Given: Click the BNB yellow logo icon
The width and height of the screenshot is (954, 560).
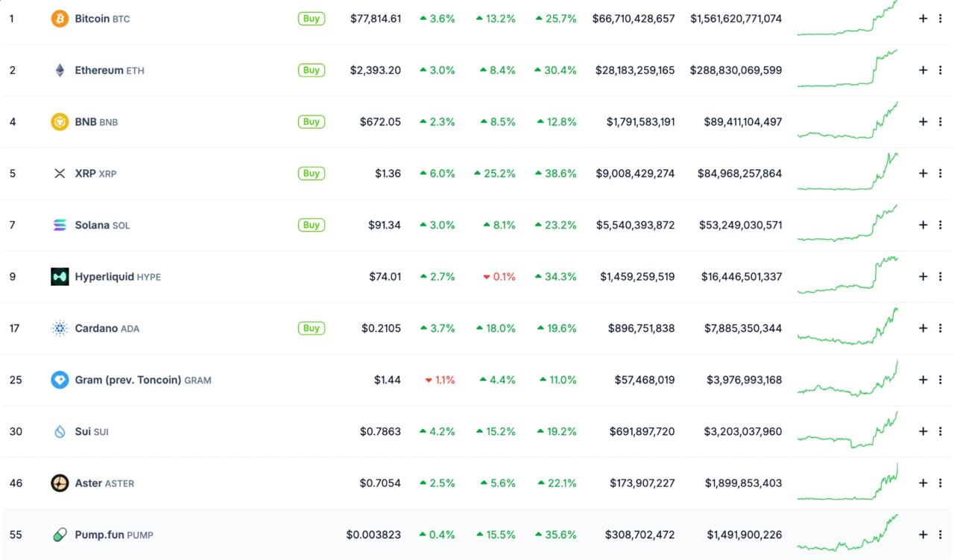Looking at the screenshot, I should 60,121.
